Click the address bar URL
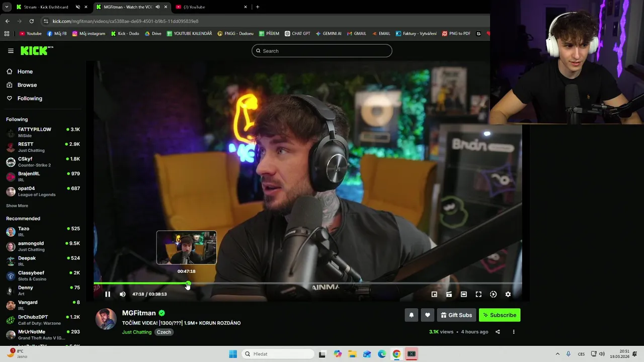The width and height of the screenshot is (644, 362). pos(125,21)
